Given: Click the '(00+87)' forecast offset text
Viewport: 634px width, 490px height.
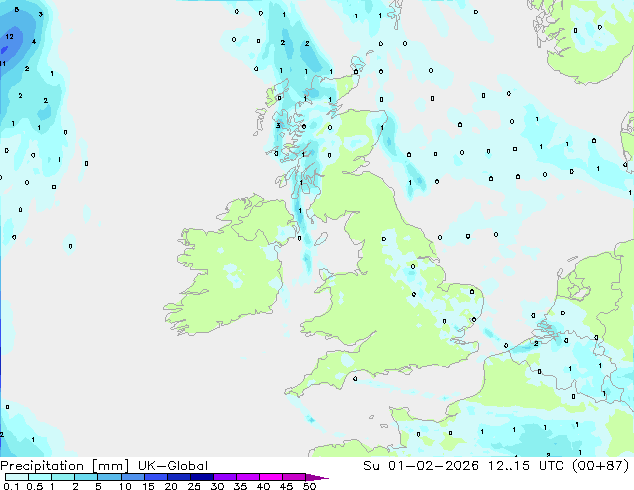Looking at the screenshot, I should point(601,466).
